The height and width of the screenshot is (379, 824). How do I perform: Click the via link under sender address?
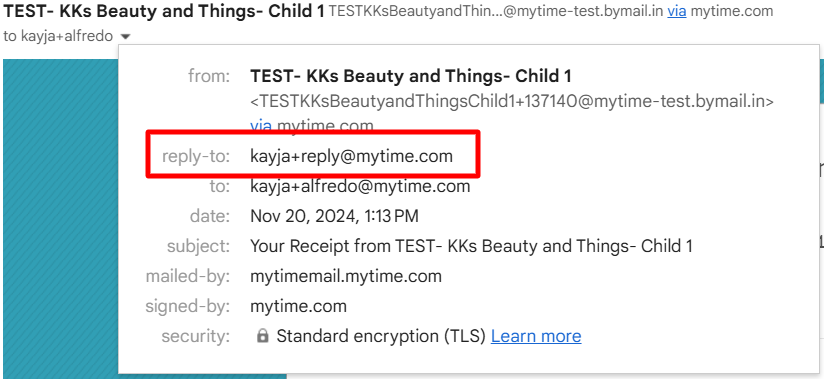coord(261,126)
